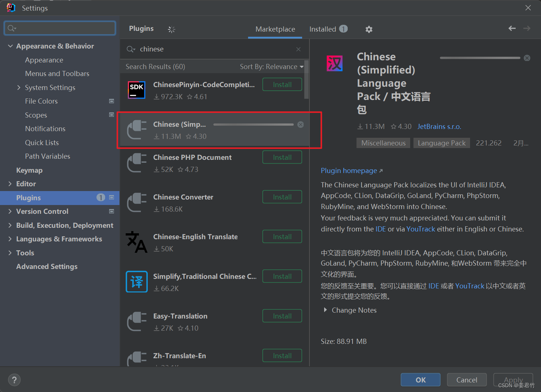Viewport: 541px width, 392px height.
Task: Install Chinese PHP Document plugin
Action: click(282, 157)
